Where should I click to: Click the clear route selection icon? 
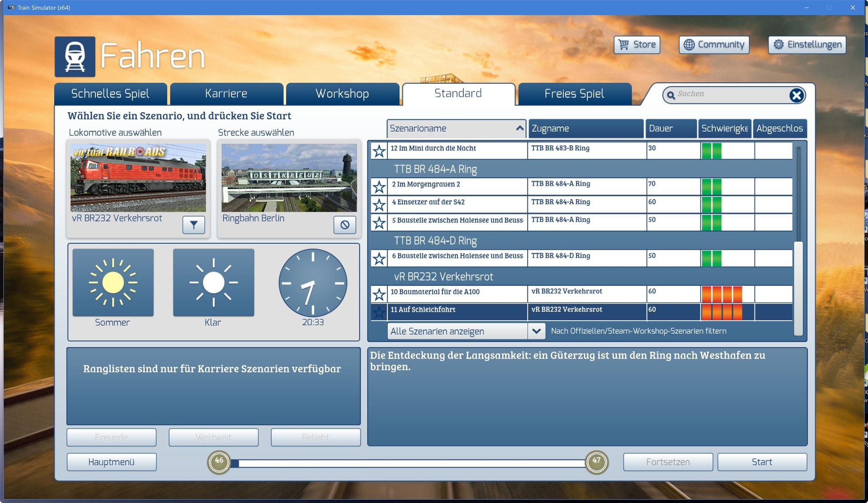(344, 225)
